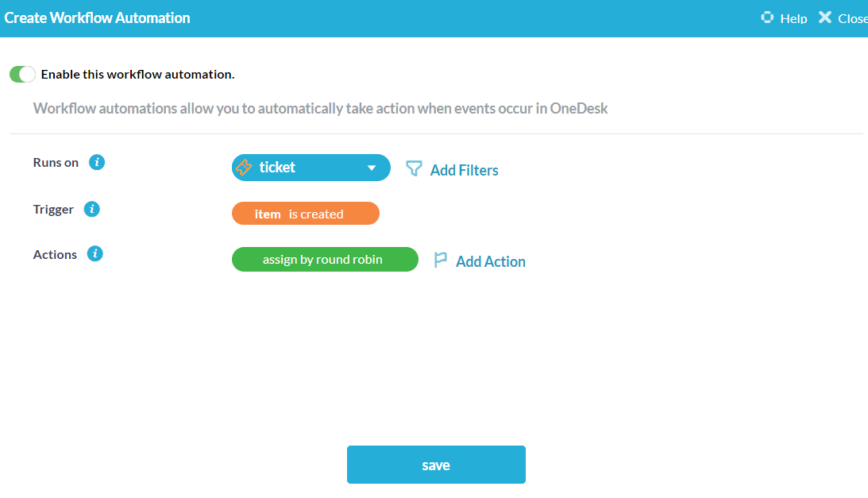
Task: Click the Add Action link
Action: pyautogui.click(x=490, y=261)
